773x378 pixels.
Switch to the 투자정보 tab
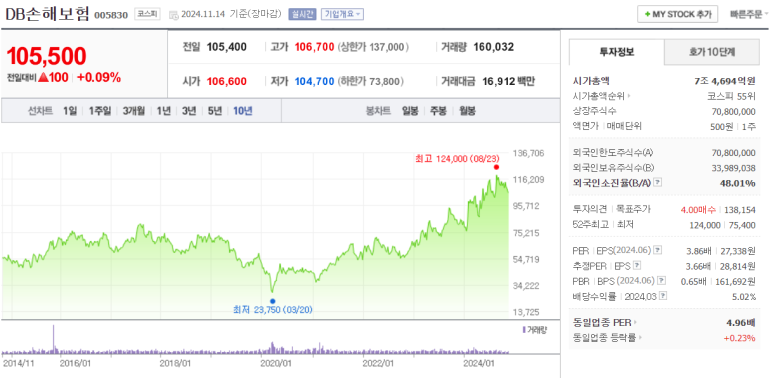(x=617, y=52)
